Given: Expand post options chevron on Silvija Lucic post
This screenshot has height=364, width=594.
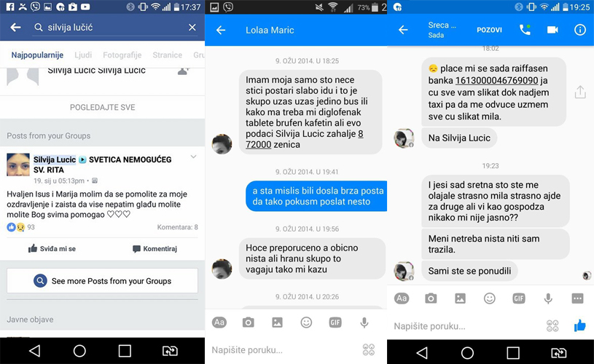Looking at the screenshot, I should click(x=193, y=157).
